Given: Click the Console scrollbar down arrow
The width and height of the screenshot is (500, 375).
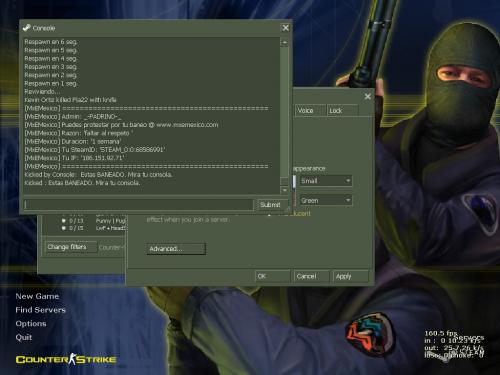Looking at the screenshot, I should pyautogui.click(x=285, y=190).
